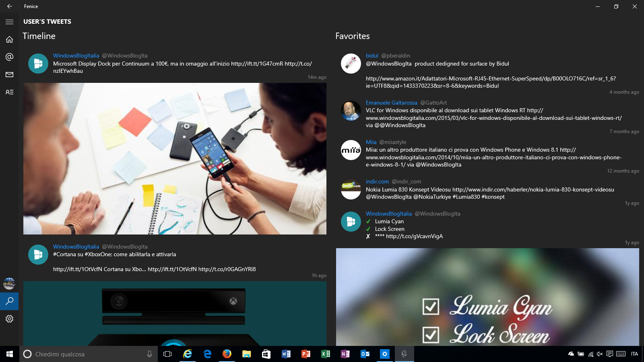
Task: Select the Search magnifier icon
Action: tap(9, 301)
